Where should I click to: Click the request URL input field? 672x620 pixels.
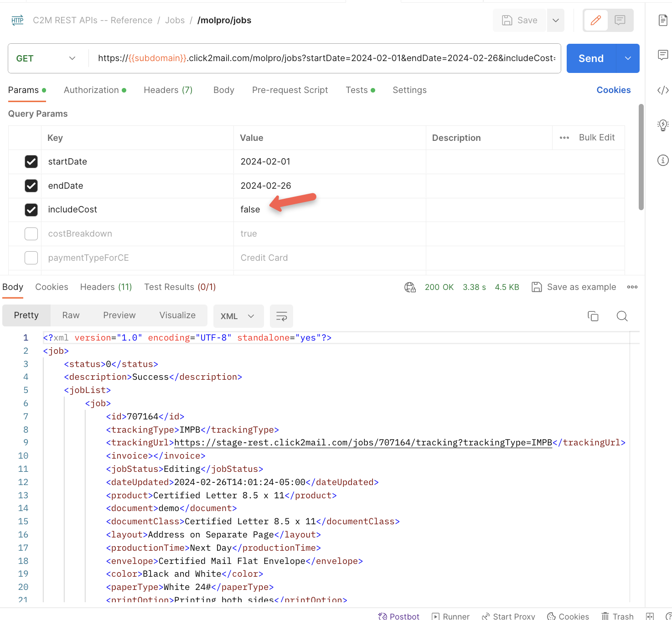pos(326,58)
